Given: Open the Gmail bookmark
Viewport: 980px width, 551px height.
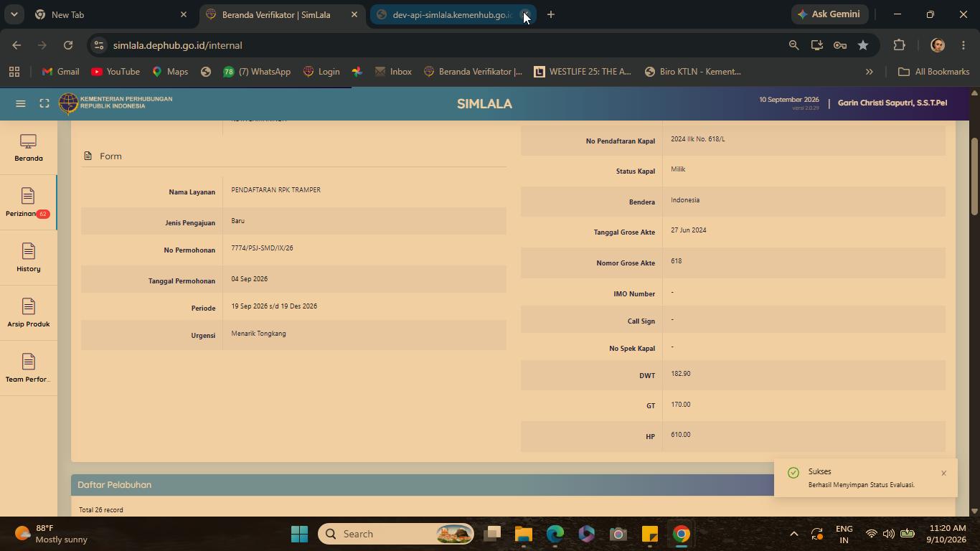Looking at the screenshot, I should pos(60,72).
